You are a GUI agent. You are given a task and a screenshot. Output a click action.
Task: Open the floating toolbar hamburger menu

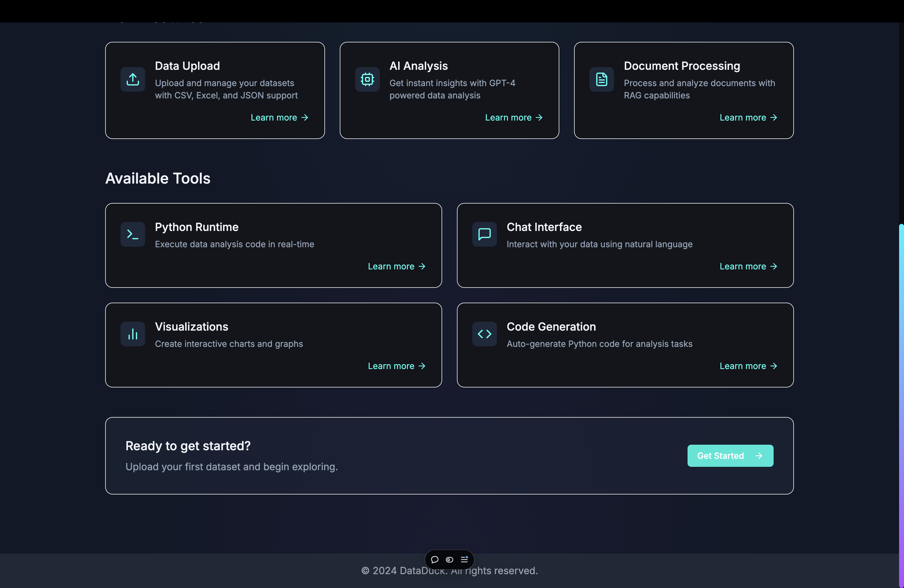coord(464,559)
